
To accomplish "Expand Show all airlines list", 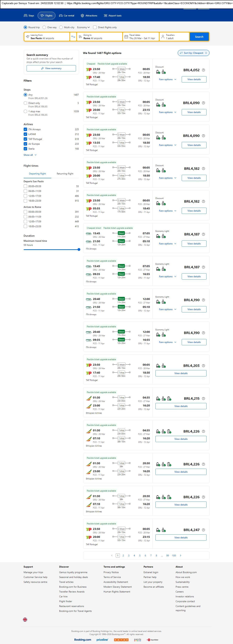I will coord(30,155).
